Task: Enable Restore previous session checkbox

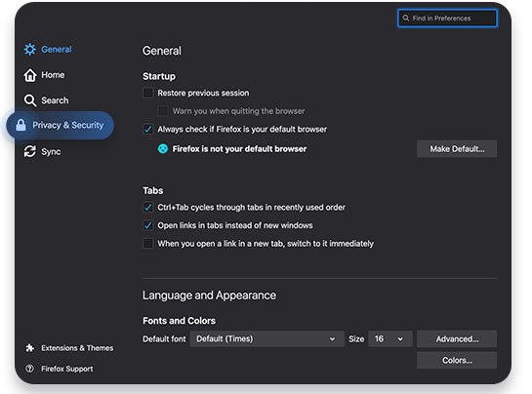Action: tap(148, 93)
